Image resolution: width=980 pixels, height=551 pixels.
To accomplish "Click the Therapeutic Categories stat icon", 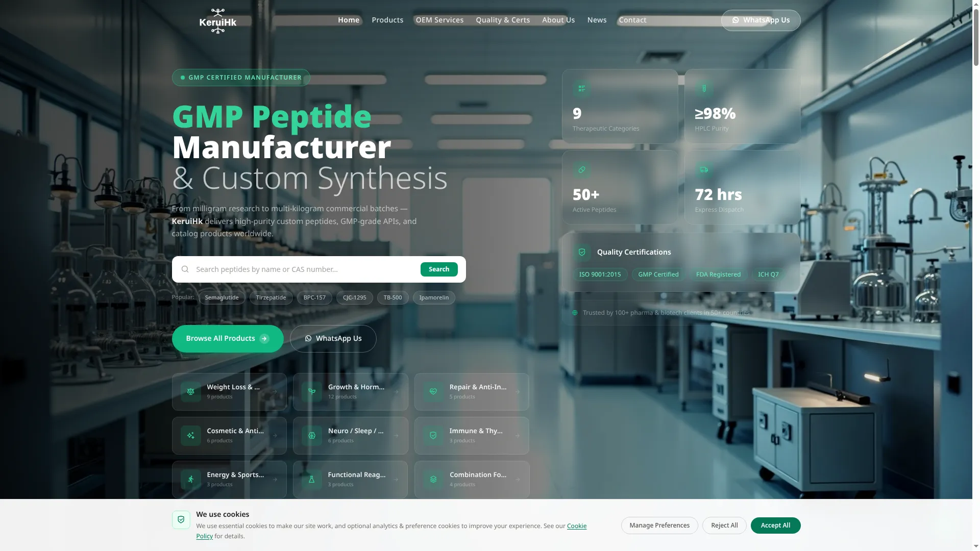I will point(581,89).
